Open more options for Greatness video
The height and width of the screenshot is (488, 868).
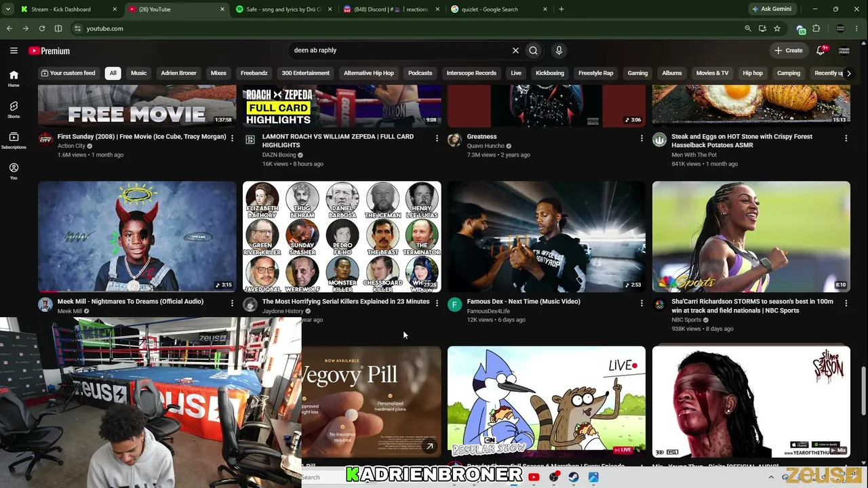click(x=642, y=138)
